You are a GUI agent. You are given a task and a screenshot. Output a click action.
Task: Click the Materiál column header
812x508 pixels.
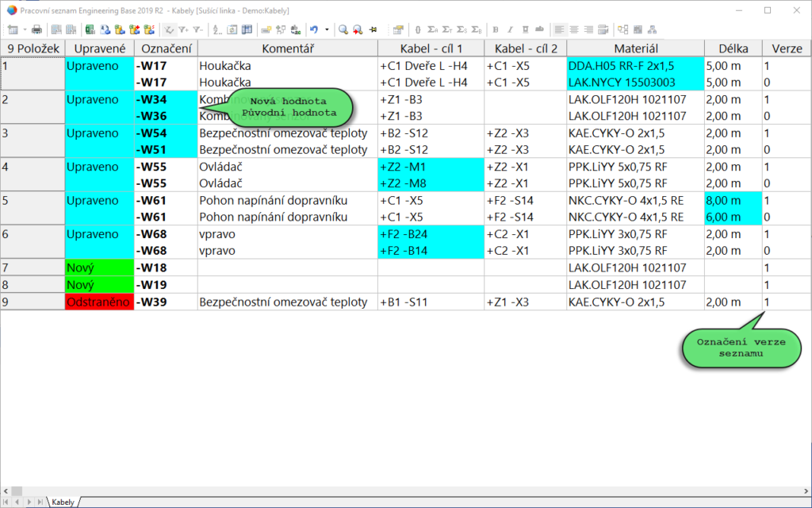tap(635, 48)
